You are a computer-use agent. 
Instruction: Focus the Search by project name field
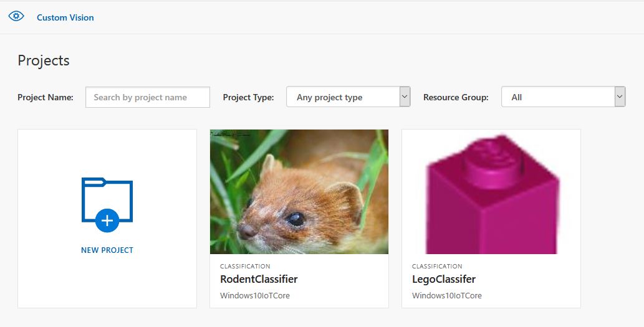coord(148,97)
